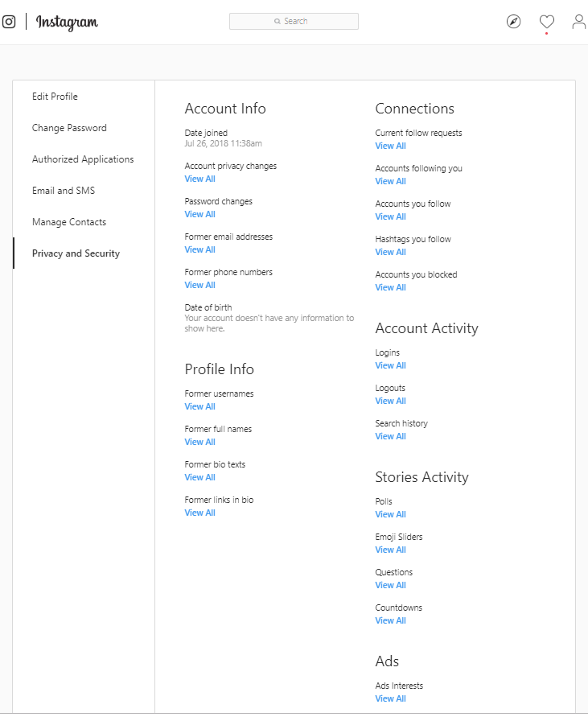View all Emoji Sliders activity
The width and height of the screenshot is (588, 725).
tap(391, 550)
